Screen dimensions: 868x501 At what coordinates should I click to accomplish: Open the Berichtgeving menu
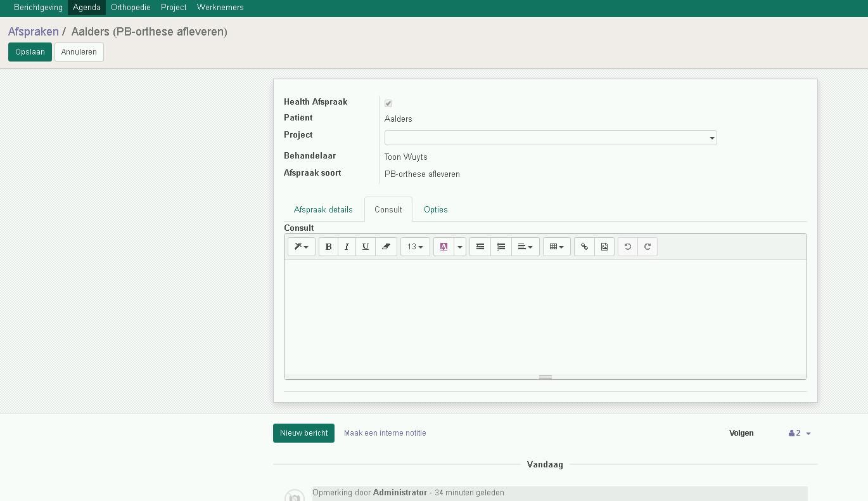[x=38, y=8]
